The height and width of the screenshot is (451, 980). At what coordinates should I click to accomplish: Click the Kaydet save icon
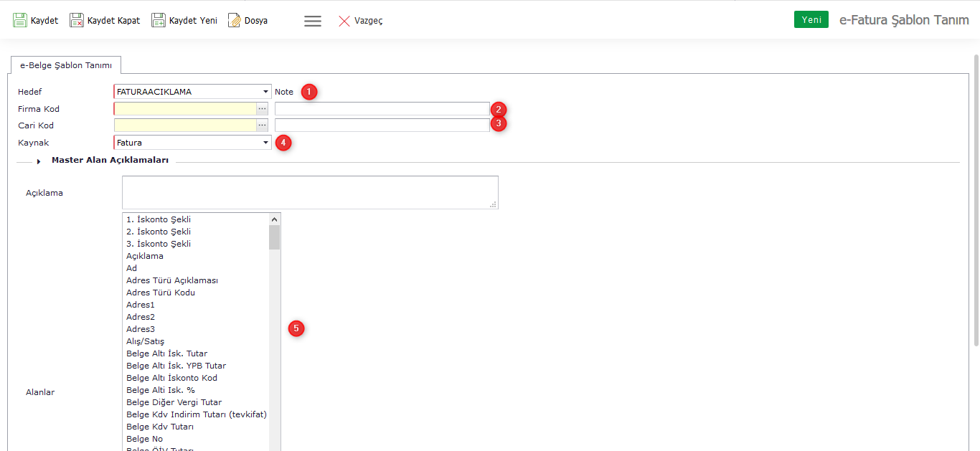(x=20, y=20)
